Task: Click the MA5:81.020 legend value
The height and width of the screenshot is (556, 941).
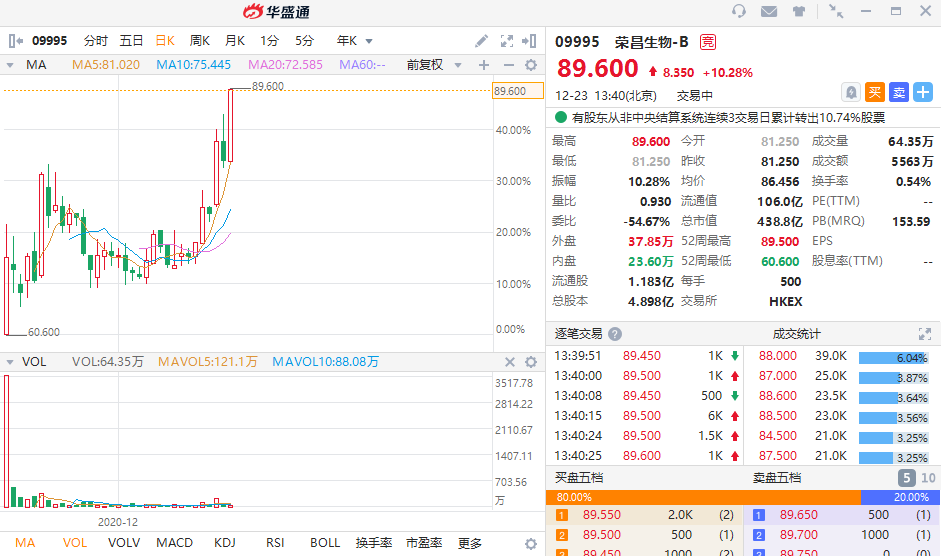Action: point(106,65)
